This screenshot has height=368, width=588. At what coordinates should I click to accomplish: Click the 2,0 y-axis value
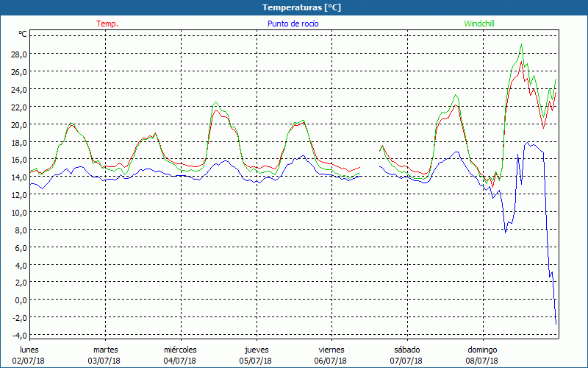(x=21, y=283)
